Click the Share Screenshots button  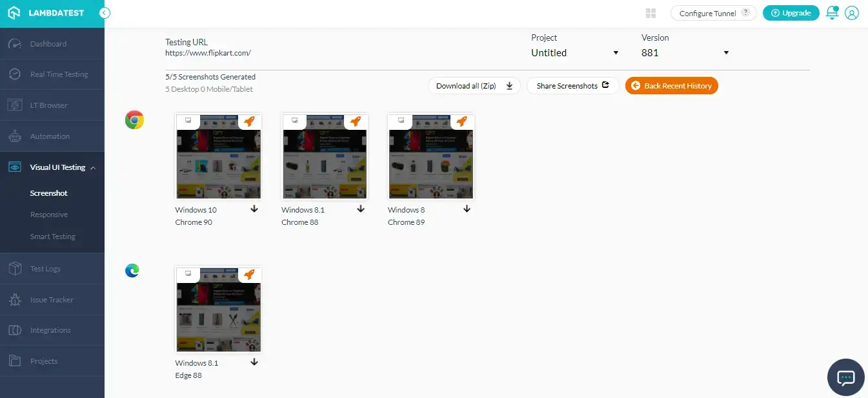(x=572, y=86)
